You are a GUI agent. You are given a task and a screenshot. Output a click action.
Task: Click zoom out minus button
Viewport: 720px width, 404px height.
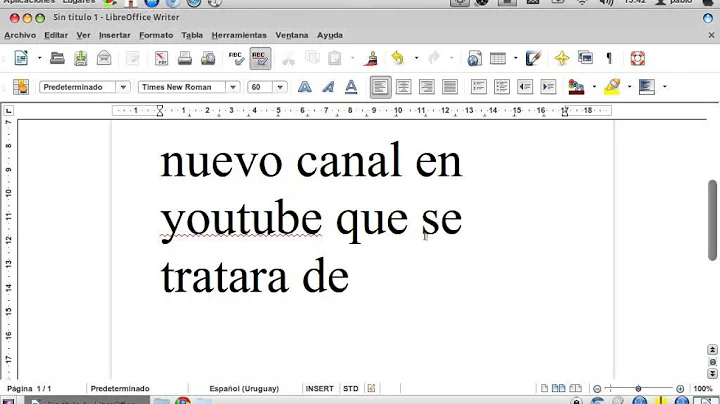[597, 388]
